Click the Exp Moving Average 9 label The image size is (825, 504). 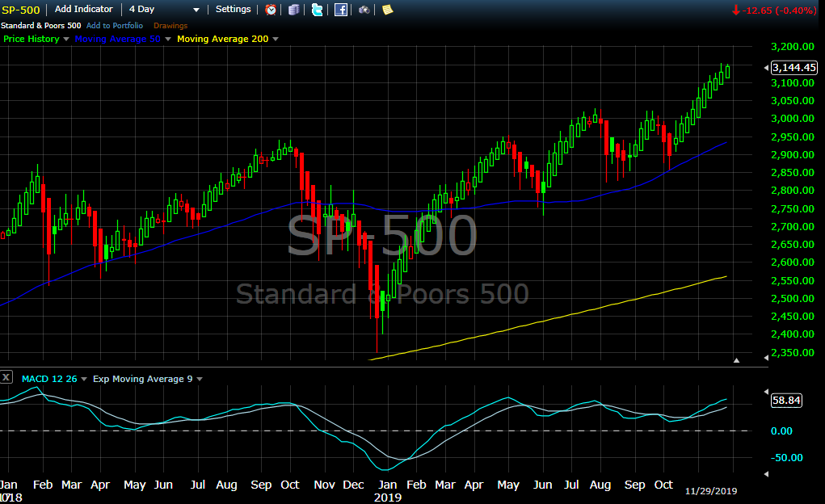(x=142, y=379)
